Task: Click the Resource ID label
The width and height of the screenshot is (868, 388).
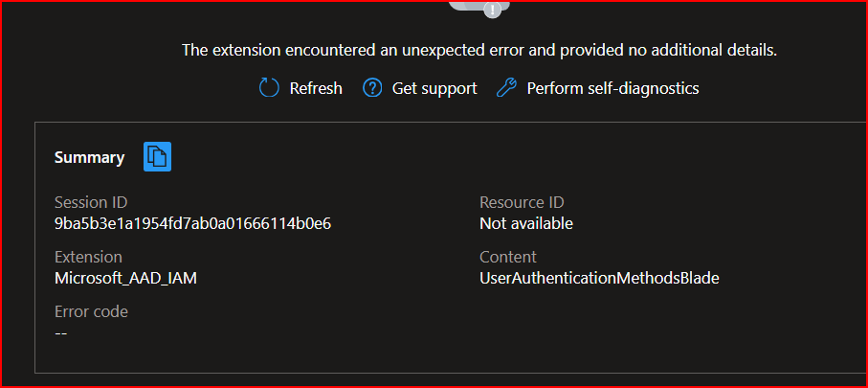Action: (522, 202)
